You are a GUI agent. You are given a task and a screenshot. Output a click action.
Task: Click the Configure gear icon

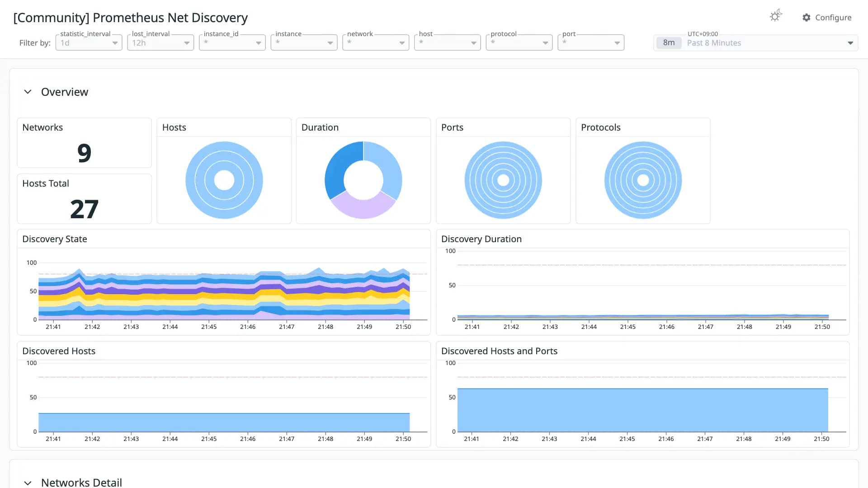[806, 17]
